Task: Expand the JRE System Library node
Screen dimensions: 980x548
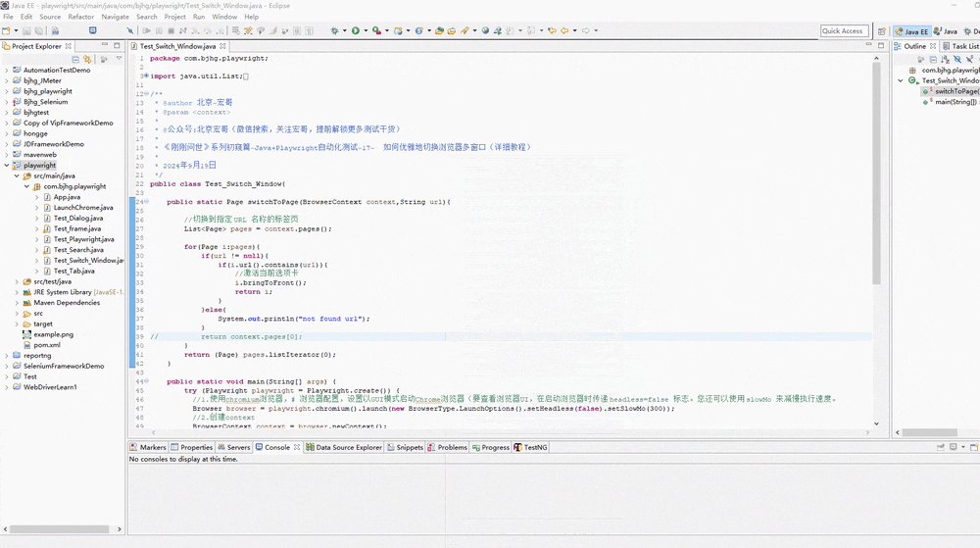Action: tap(17, 292)
